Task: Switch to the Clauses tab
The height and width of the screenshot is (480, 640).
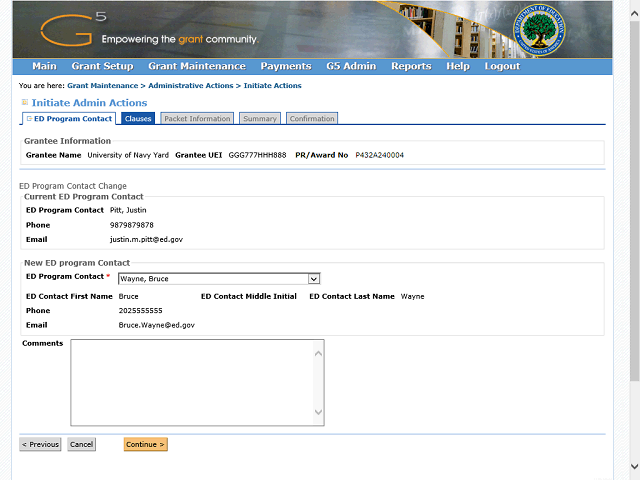Action: click(138, 119)
